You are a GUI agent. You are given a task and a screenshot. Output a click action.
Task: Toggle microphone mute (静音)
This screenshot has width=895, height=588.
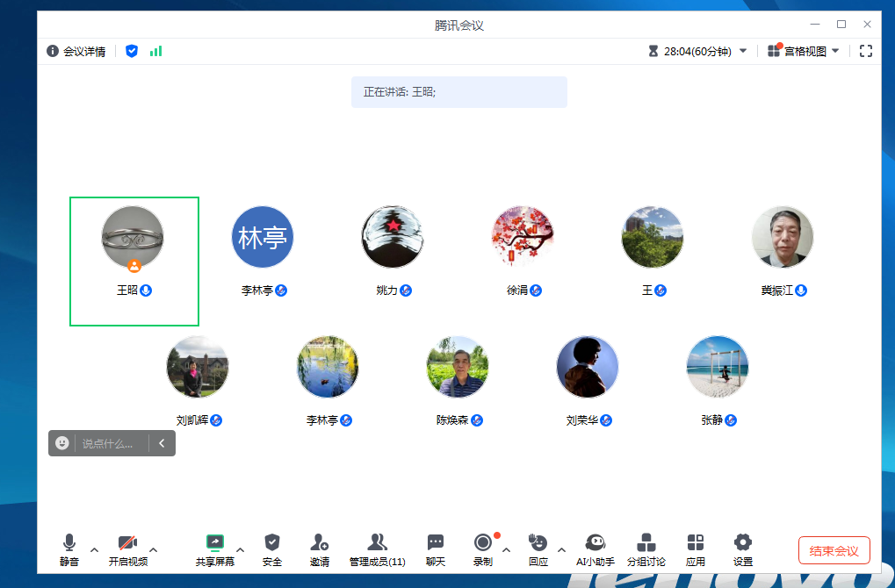(x=69, y=542)
